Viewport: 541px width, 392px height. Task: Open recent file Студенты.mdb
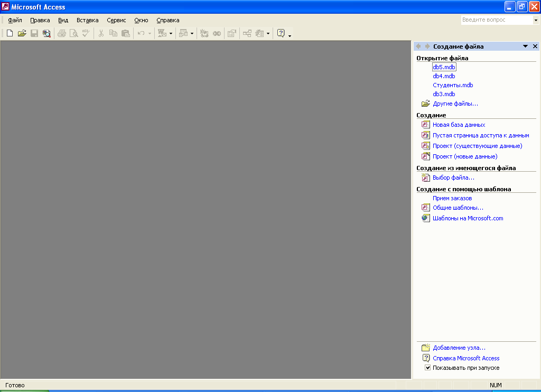click(453, 85)
